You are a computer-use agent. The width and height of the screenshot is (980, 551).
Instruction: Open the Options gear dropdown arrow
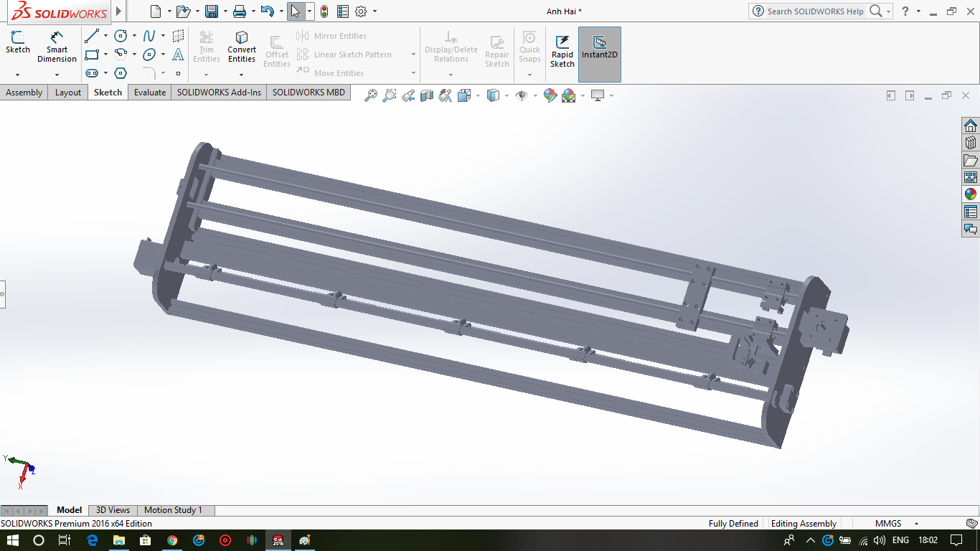(374, 11)
